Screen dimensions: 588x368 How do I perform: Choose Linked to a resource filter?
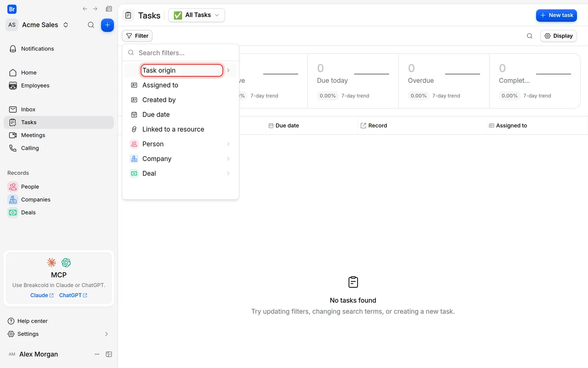click(180, 129)
